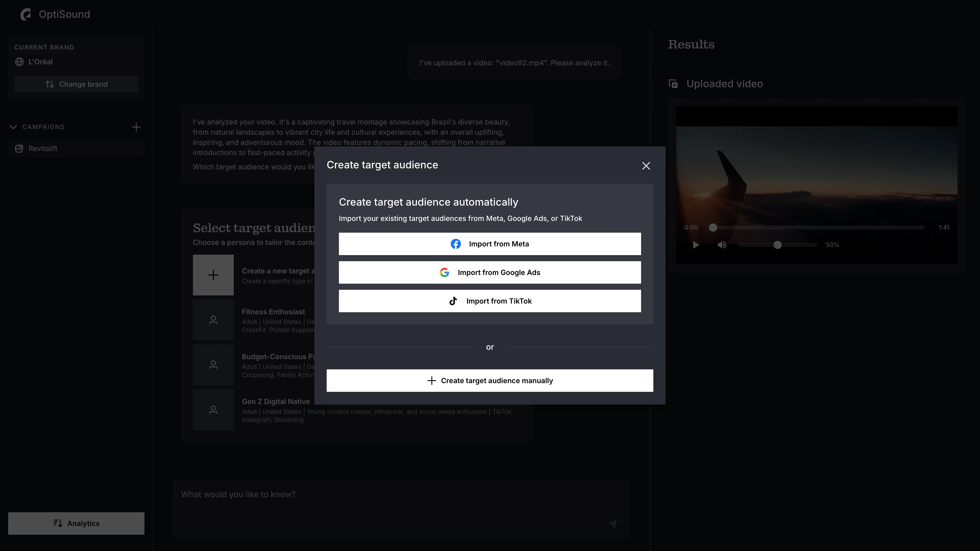The height and width of the screenshot is (551, 980).
Task: Click the Change brand button
Action: pos(76,84)
